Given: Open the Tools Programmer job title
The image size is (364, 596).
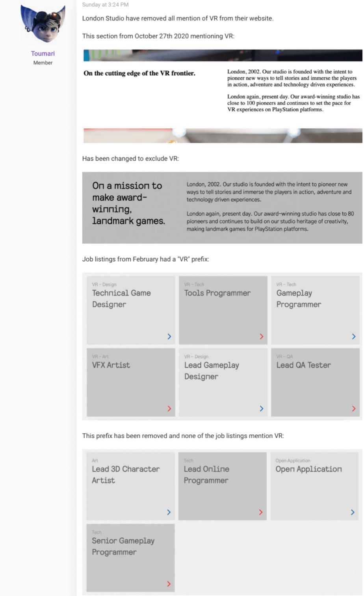Looking at the screenshot, I should pyautogui.click(x=217, y=293).
